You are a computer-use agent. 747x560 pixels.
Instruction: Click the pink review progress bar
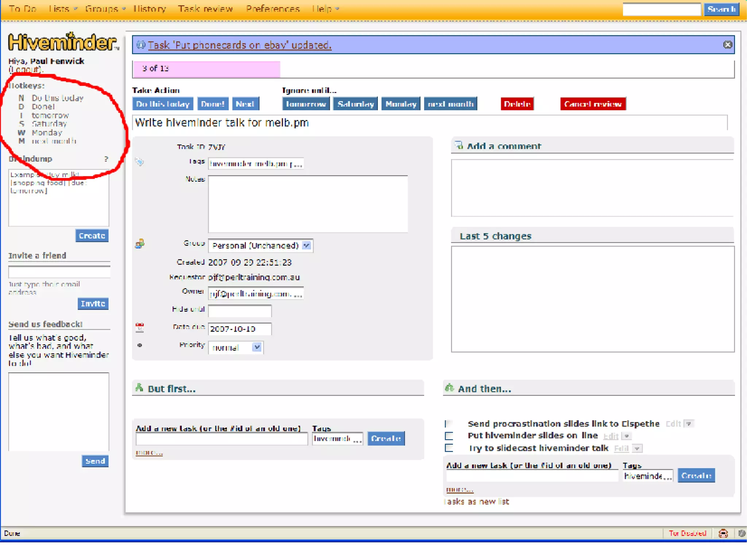pos(206,69)
